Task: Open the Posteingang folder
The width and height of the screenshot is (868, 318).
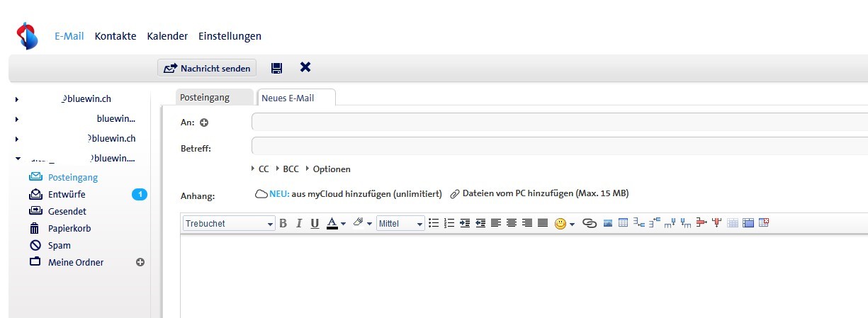Action: tap(73, 178)
